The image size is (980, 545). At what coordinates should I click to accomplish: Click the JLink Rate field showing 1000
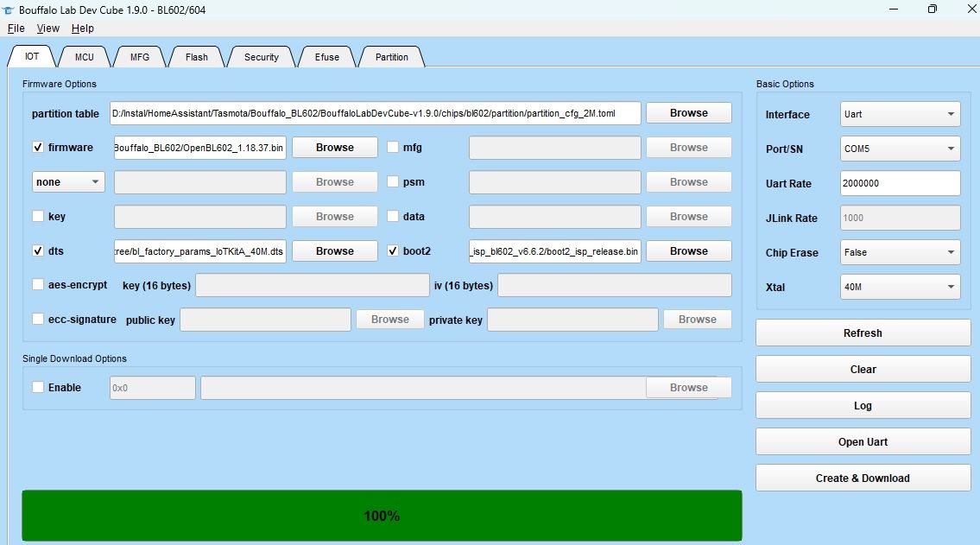tap(900, 218)
